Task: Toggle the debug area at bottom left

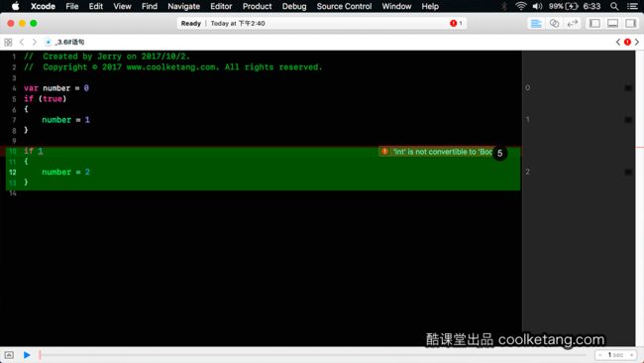Action: click(x=9, y=355)
